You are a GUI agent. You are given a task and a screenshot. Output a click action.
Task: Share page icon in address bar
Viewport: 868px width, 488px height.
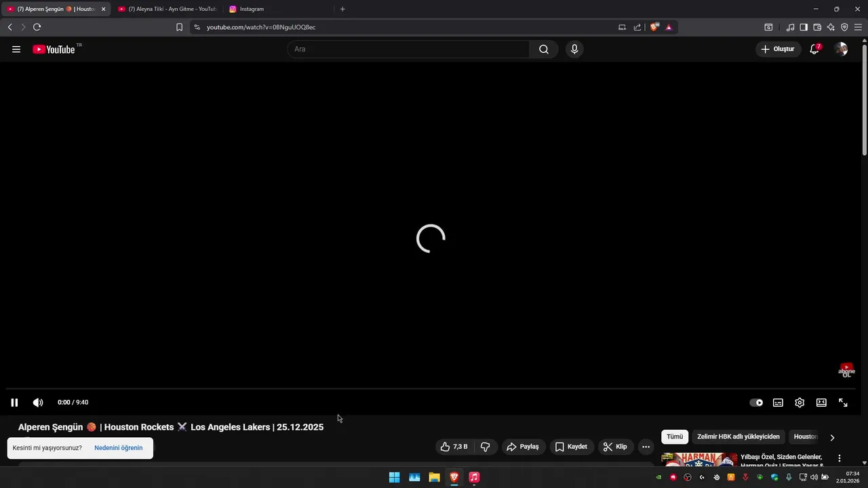tap(637, 27)
